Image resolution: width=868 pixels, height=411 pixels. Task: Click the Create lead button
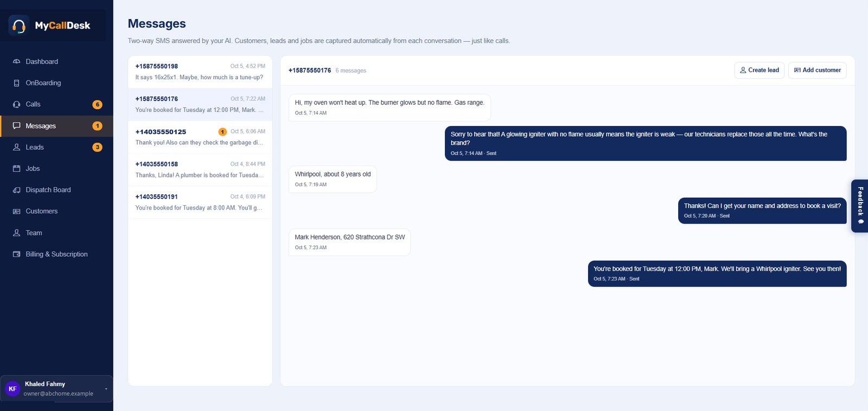(x=759, y=70)
